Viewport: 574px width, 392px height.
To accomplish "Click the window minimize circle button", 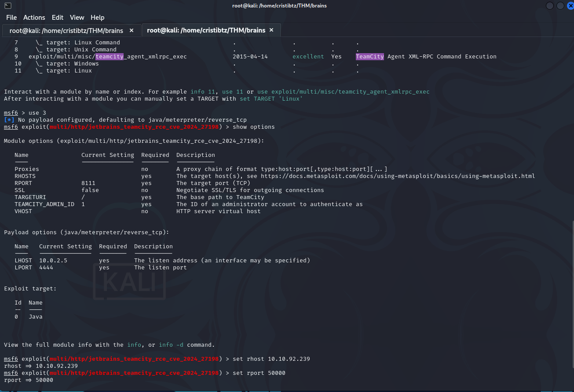I will [x=550, y=6].
